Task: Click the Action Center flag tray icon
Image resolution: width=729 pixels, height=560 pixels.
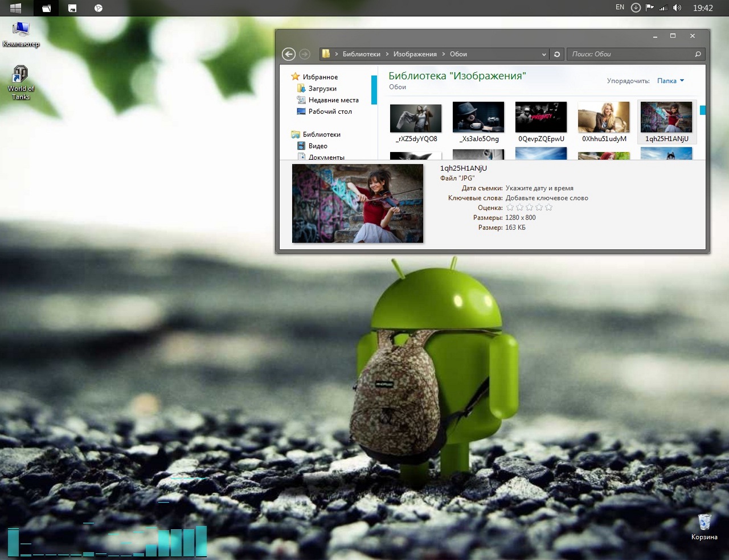Action: (x=649, y=8)
